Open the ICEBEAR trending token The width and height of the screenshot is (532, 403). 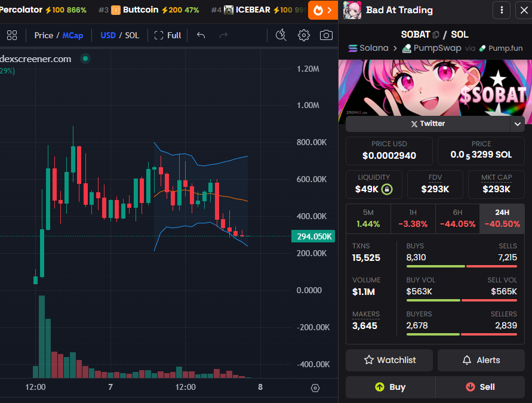coord(259,10)
